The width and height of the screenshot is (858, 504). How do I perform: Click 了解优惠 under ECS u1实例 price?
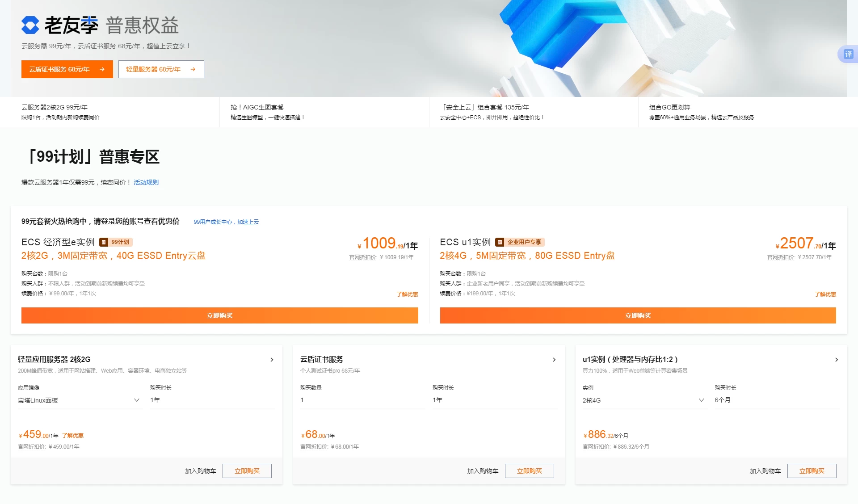coord(825,294)
